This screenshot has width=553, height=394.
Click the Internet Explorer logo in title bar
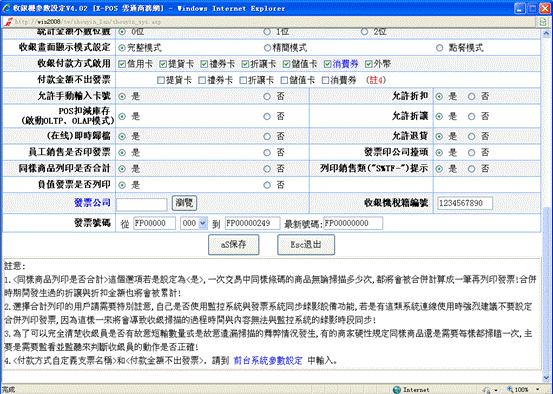pos(7,8)
